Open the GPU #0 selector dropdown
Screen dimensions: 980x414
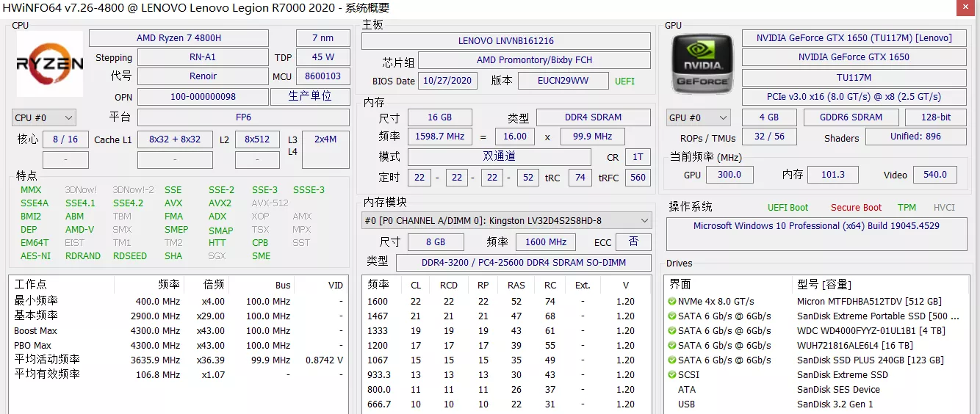coord(699,117)
